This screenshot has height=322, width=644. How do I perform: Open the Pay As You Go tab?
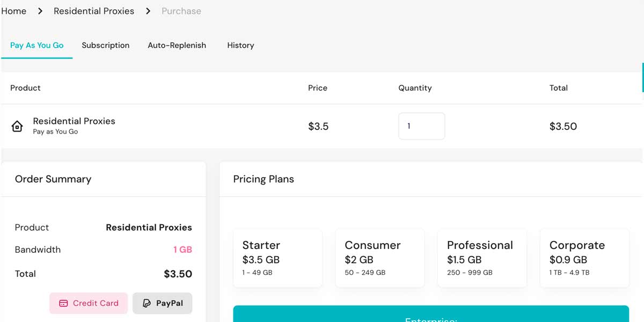(x=36, y=46)
